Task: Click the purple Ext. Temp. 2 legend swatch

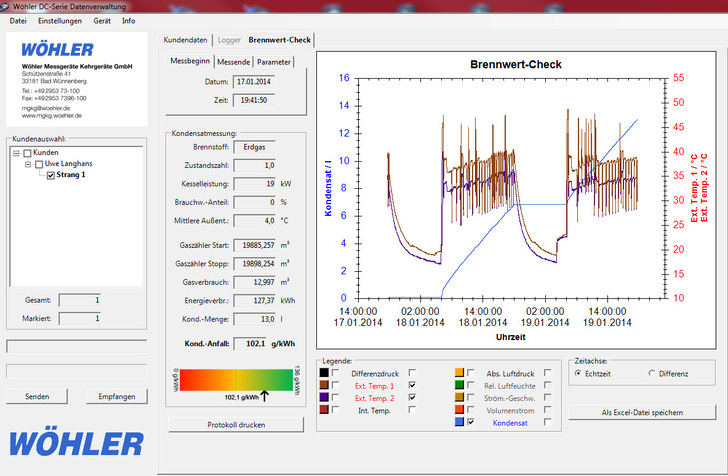Action: tap(324, 397)
